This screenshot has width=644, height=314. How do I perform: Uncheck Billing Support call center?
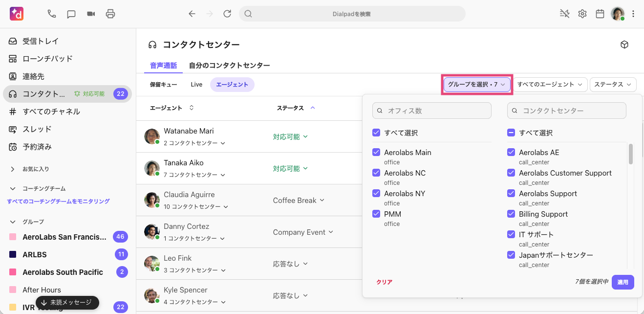coord(511,214)
